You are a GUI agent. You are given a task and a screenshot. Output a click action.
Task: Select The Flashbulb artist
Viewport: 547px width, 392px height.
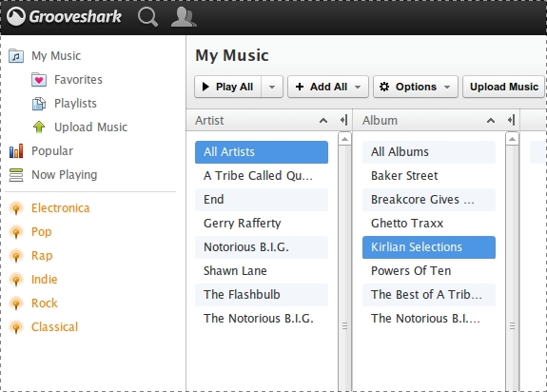pyautogui.click(x=262, y=295)
